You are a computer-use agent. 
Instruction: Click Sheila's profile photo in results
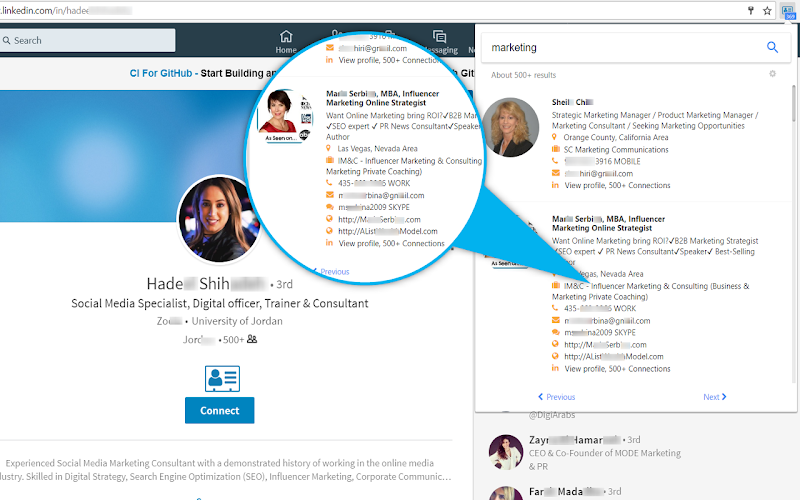point(510,127)
